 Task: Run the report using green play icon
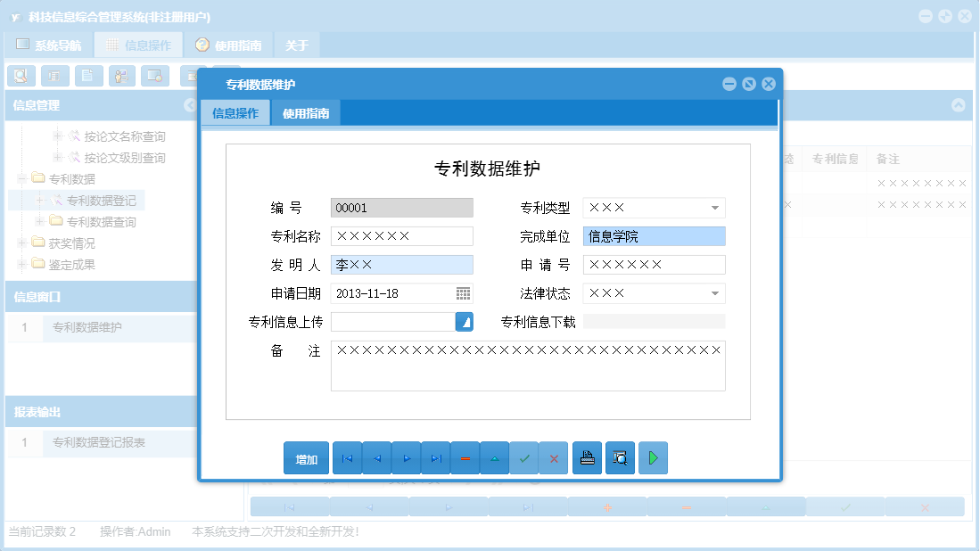tap(653, 457)
